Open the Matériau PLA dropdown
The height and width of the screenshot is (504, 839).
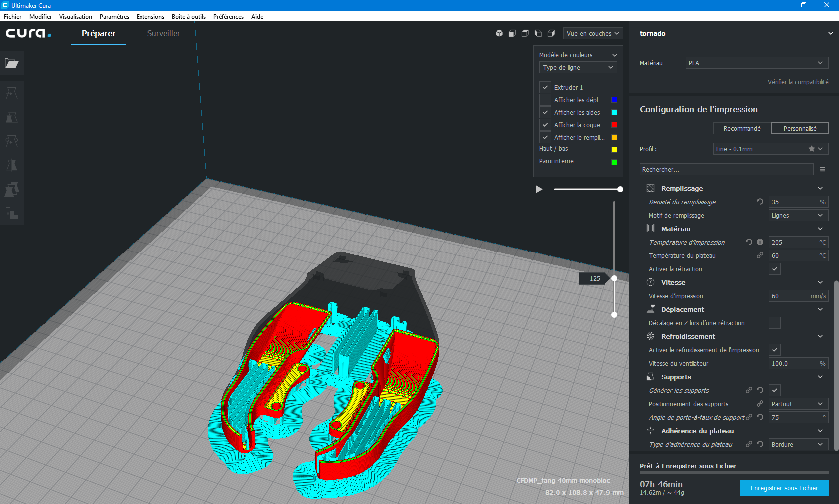[757, 63]
